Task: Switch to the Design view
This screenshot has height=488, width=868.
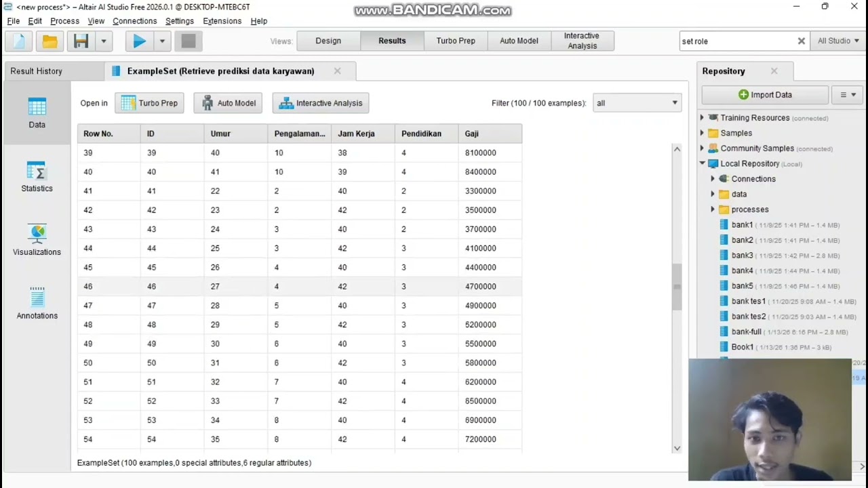Action: [328, 41]
